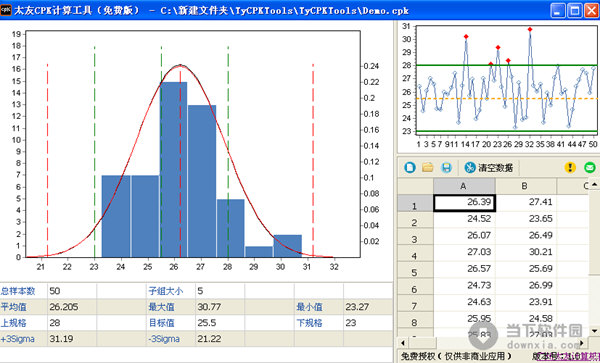The height and width of the screenshot is (363, 600).
Task: Click the scissors icon to clear data
Action: pyautogui.click(x=470, y=168)
